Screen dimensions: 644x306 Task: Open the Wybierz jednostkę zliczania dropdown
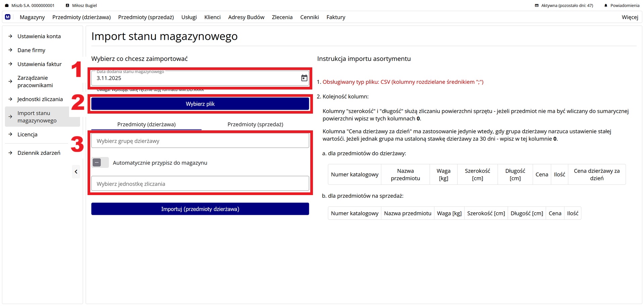coord(200,183)
